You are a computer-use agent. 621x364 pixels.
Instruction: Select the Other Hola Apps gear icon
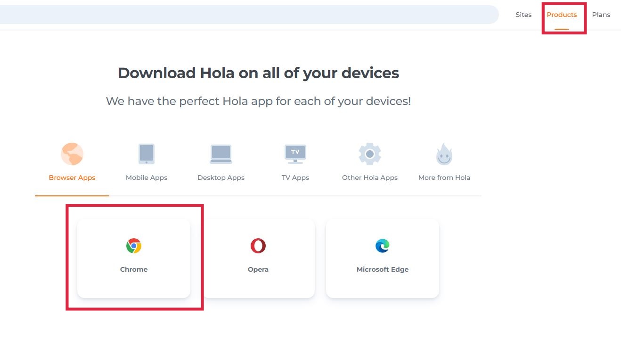click(x=370, y=154)
